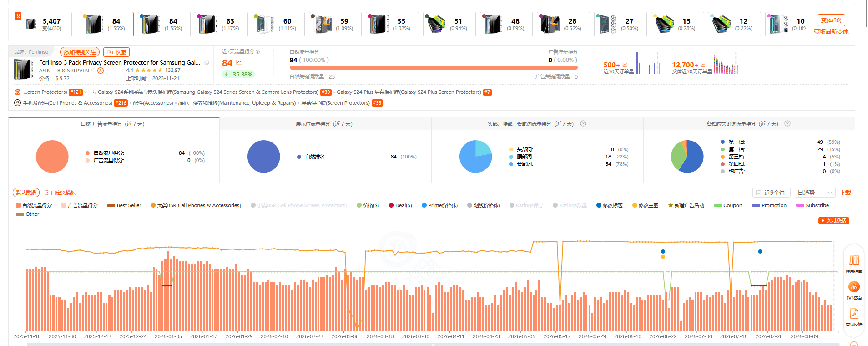This screenshot has width=868, height=346.
Task: Open the 日趋势 trend granularity dropdown
Action: pos(815,193)
